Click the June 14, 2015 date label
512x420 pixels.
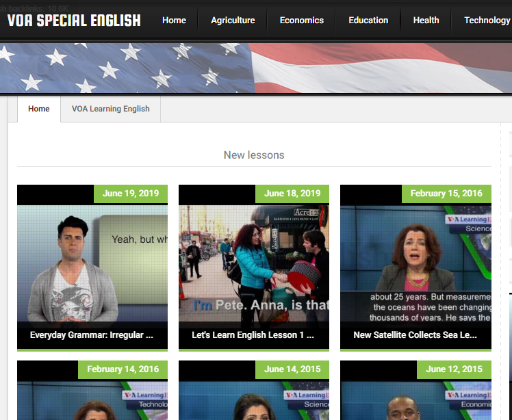tap(292, 369)
